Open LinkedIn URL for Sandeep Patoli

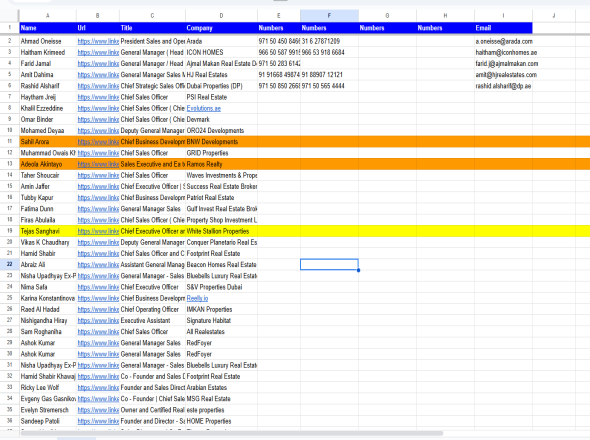(98, 421)
